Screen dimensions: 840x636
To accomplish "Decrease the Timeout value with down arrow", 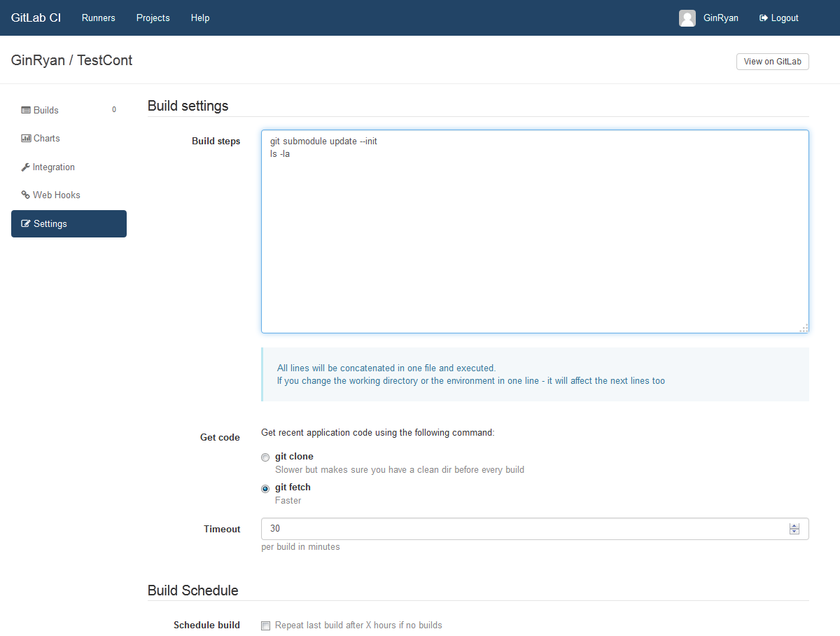I will (x=794, y=532).
